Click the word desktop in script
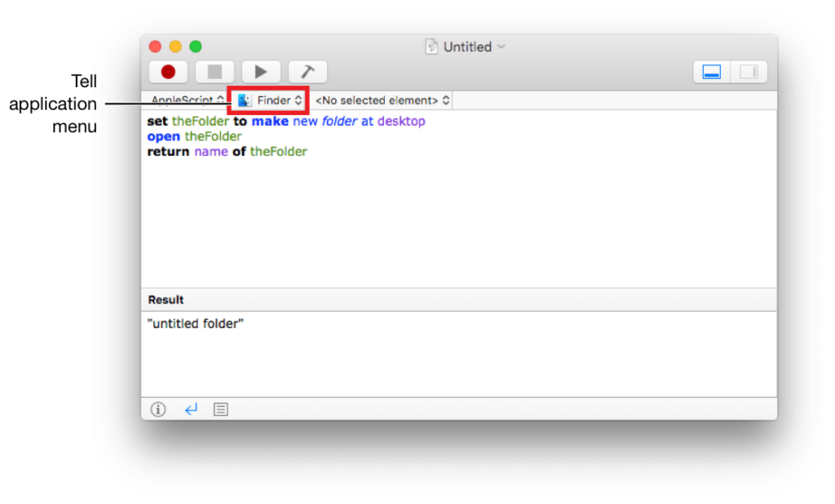This screenshot has width=835, height=504. tap(401, 122)
